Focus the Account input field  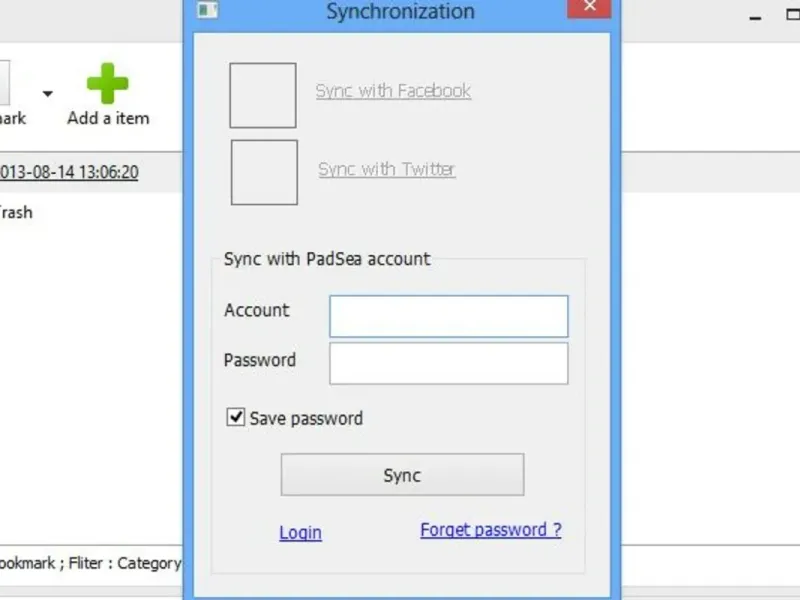[449, 316]
